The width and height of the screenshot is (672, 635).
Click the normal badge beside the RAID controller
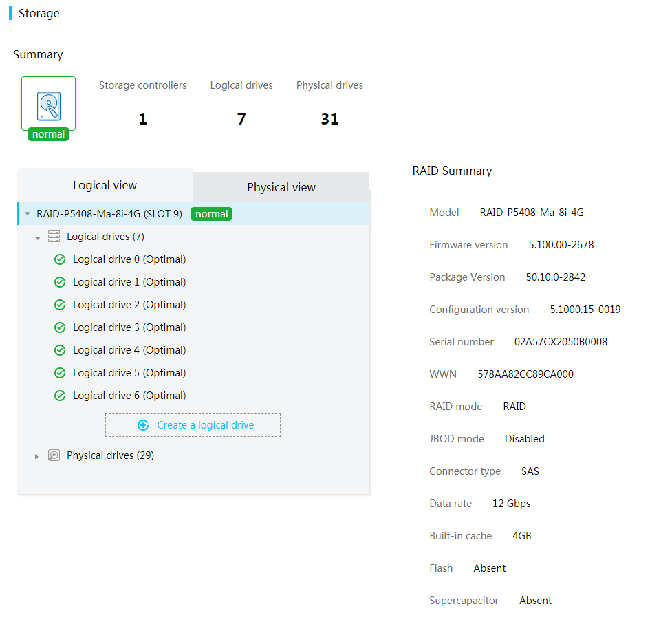[211, 214]
